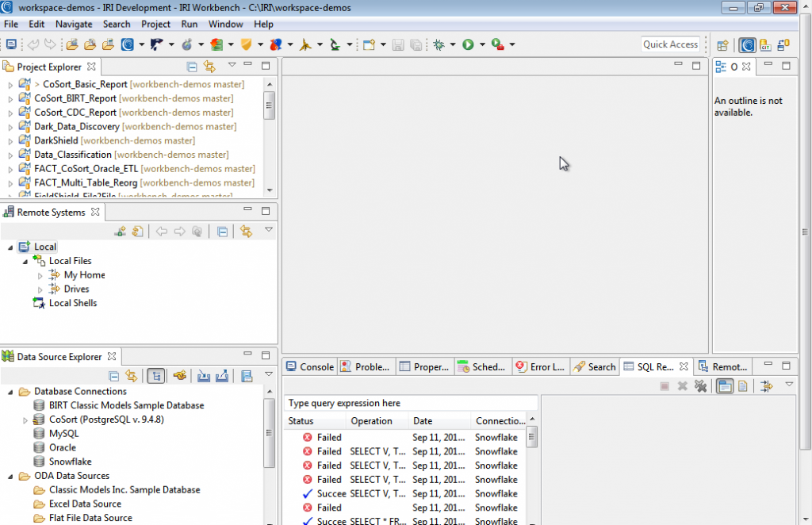Open the Navigate menu
Screen dimensions: 812x525
[x=74, y=25]
